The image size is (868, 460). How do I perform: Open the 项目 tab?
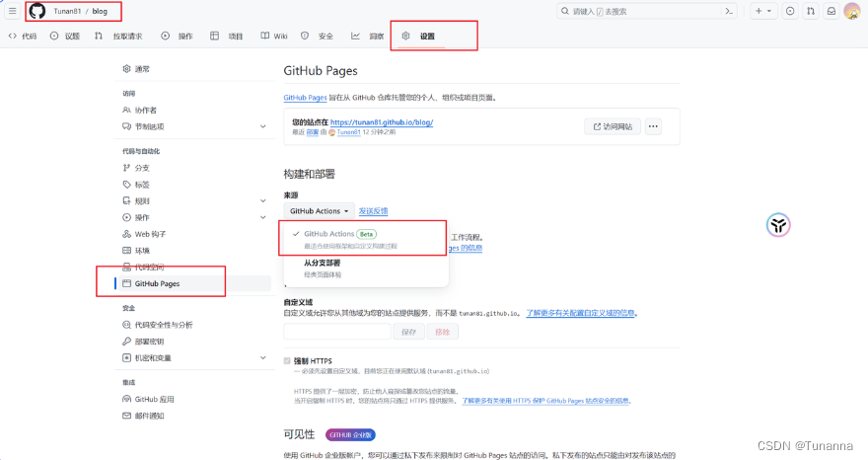click(227, 36)
